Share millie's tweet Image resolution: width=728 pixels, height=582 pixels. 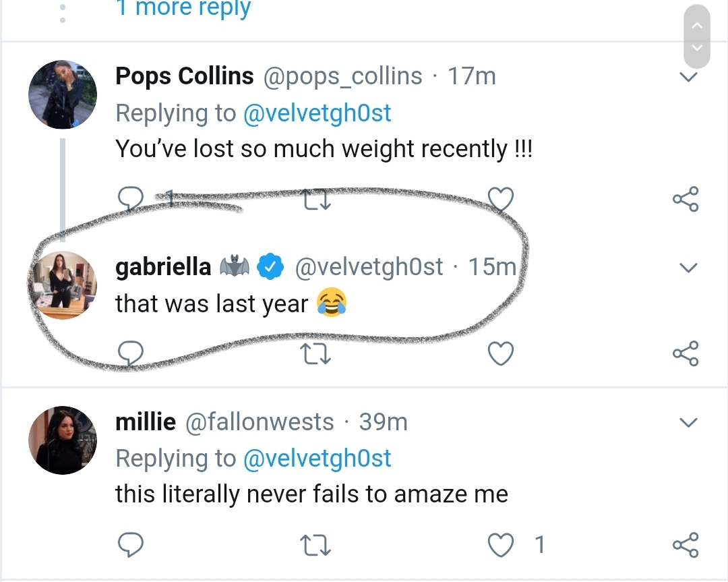(686, 545)
